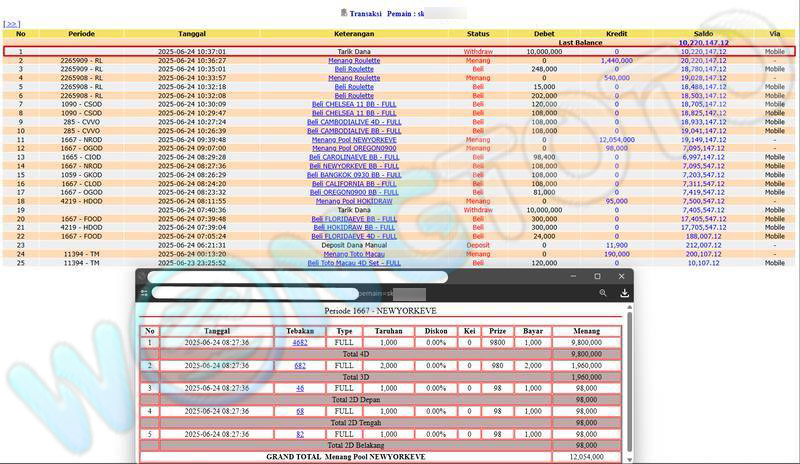This screenshot has height=464, width=800.
Task: Open the Beli CHELSEA 11 BB - FULL link
Action: pos(354,104)
